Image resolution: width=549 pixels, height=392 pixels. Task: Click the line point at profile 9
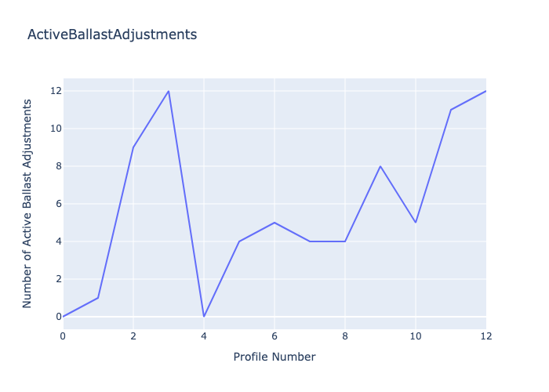pyautogui.click(x=380, y=166)
